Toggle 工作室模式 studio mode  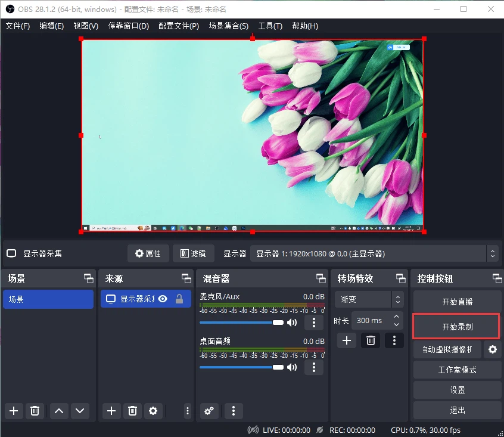(x=457, y=370)
